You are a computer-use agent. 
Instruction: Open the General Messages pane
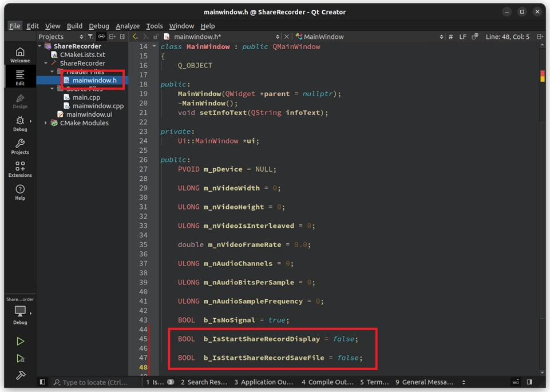[425, 382]
